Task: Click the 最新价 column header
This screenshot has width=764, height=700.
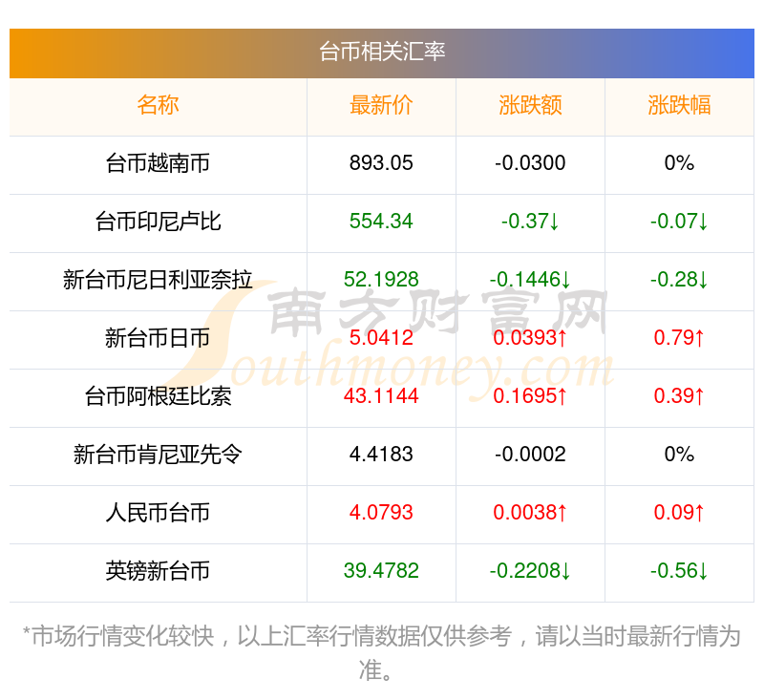Action: (381, 105)
